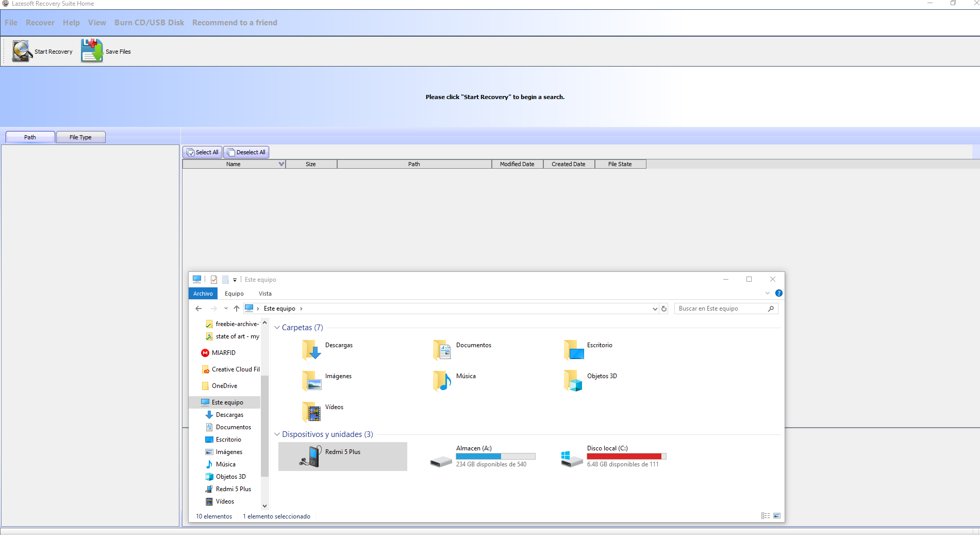The image size is (980, 535).
Task: Open the View menu
Action: click(97, 23)
